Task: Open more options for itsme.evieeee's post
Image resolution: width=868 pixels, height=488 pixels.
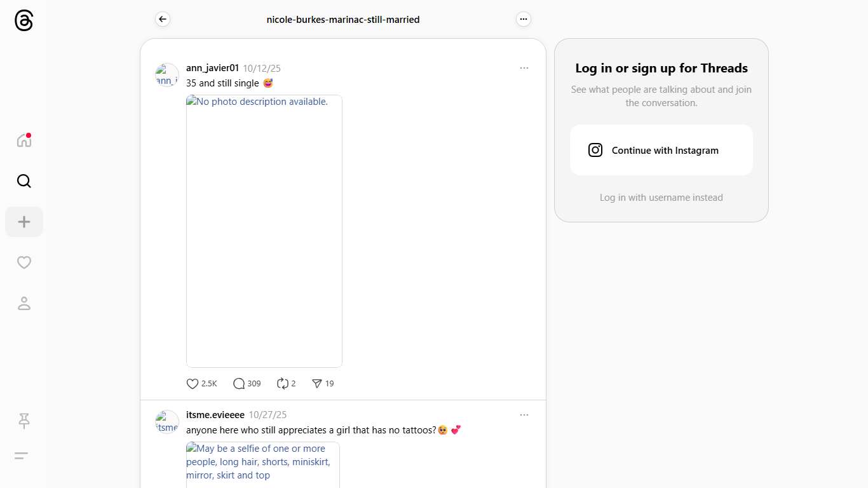Action: pyautogui.click(x=524, y=415)
